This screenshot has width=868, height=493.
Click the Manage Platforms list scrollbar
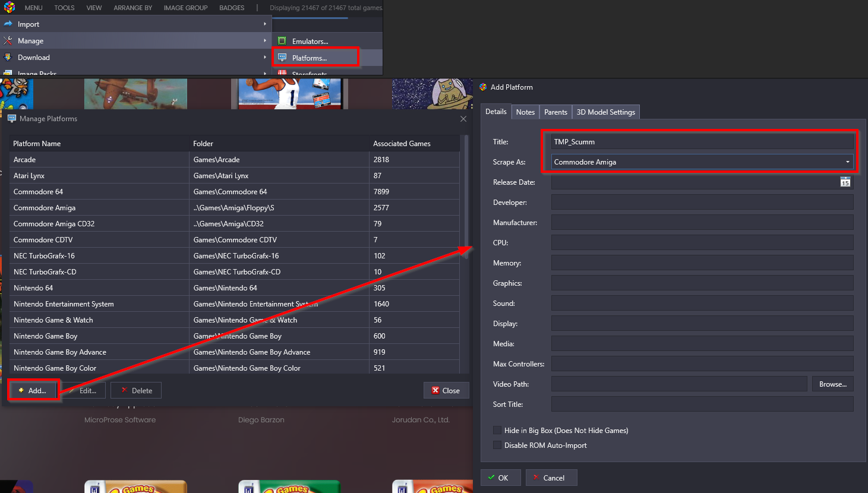pos(466,196)
